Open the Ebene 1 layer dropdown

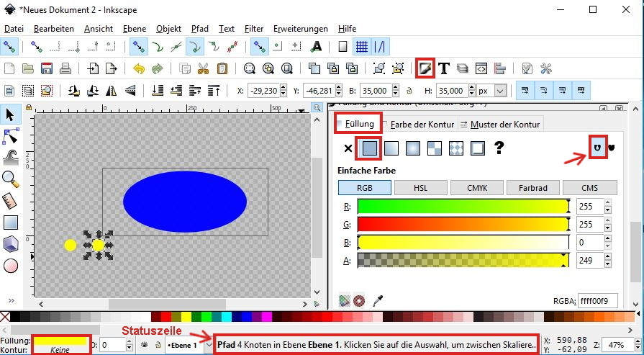pyautogui.click(x=208, y=345)
